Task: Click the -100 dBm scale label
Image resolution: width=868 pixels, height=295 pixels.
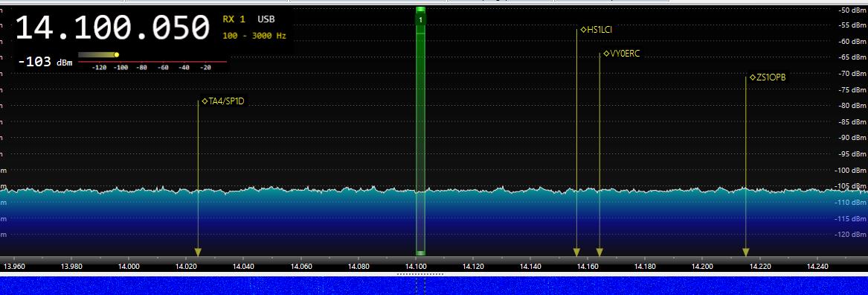Action: (851, 171)
